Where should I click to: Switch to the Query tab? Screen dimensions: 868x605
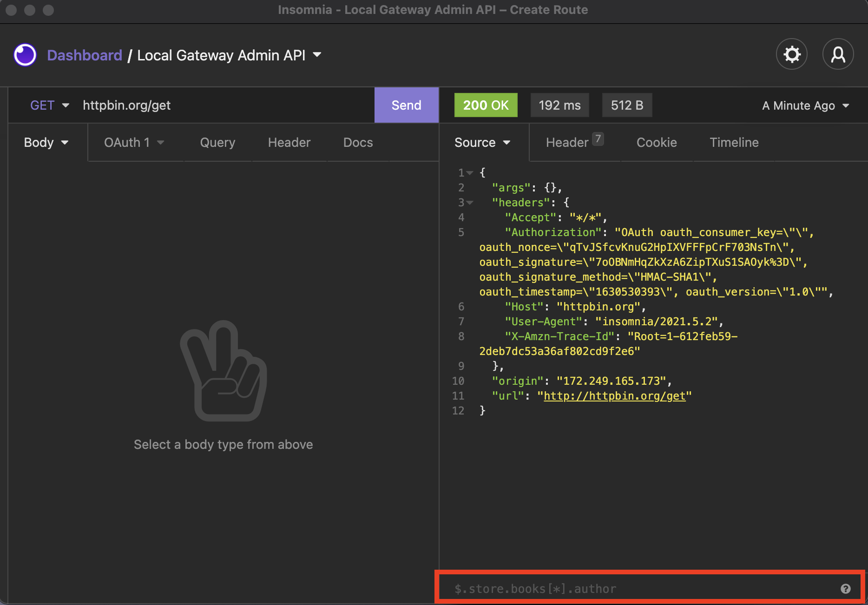click(217, 143)
